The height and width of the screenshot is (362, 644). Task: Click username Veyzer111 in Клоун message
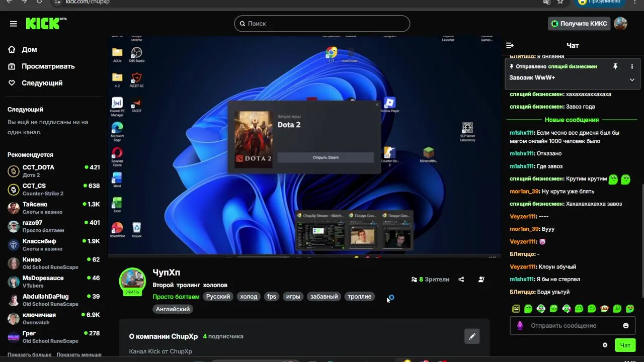click(523, 266)
